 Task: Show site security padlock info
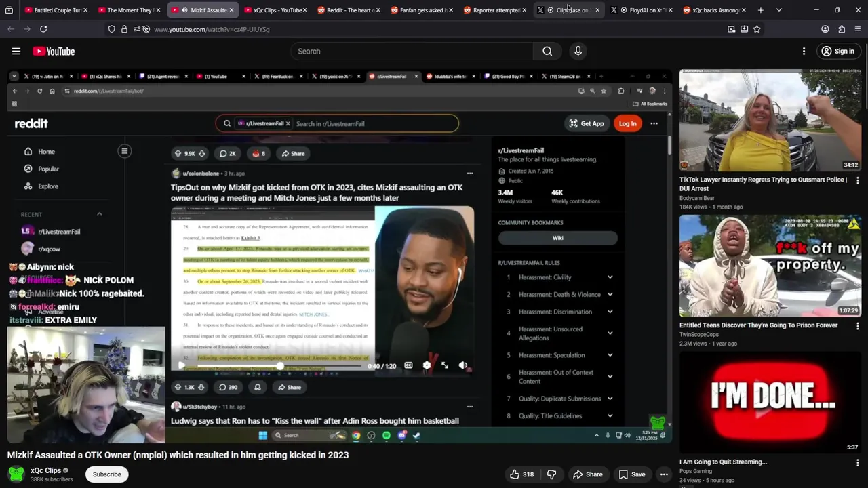click(x=124, y=29)
